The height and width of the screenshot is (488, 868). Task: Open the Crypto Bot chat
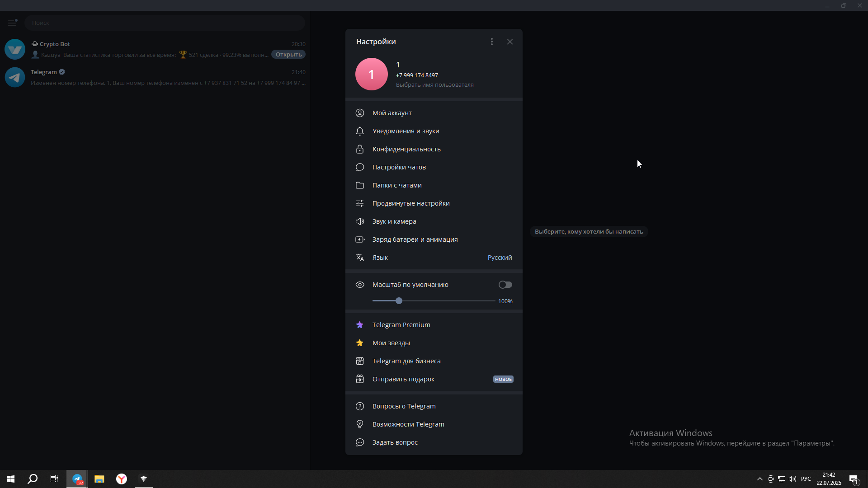[155, 49]
